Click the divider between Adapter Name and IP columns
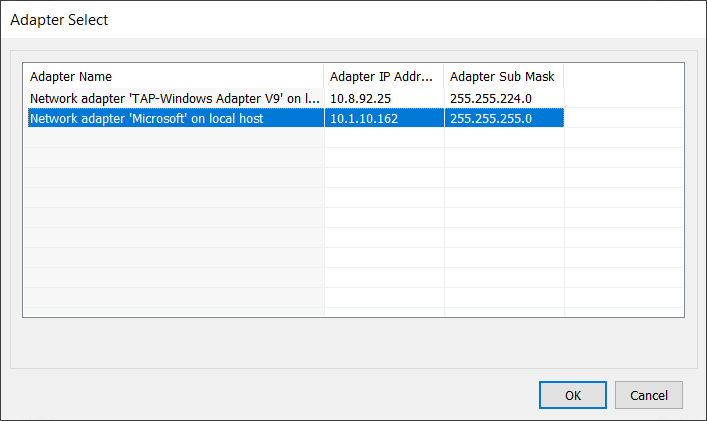707x421 pixels. 324,76
